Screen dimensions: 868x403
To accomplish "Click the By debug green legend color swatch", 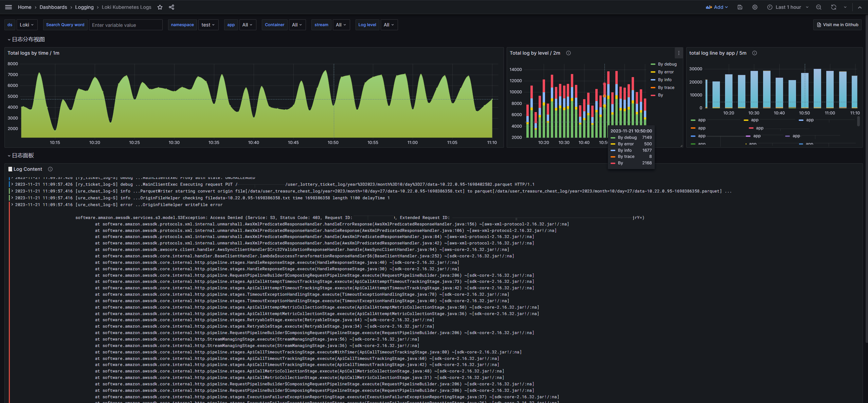I will pos(653,64).
